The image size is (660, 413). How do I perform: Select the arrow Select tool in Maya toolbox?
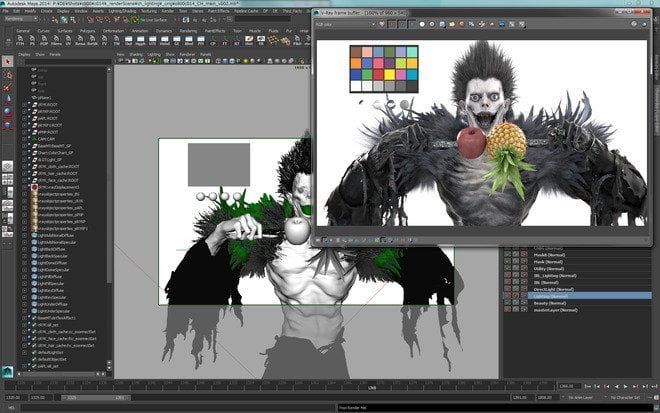coord(8,62)
